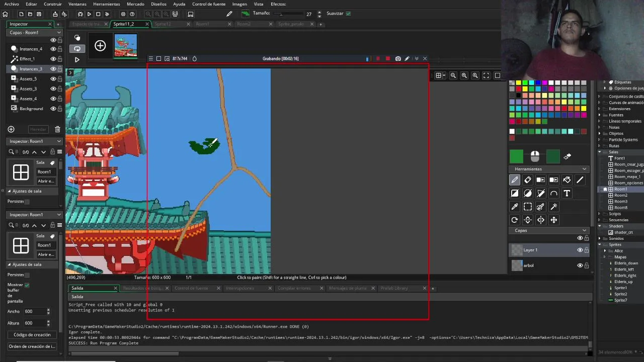
Task: Toggle Mostrar buffer de pantalla checkbox
Action: click(27, 285)
